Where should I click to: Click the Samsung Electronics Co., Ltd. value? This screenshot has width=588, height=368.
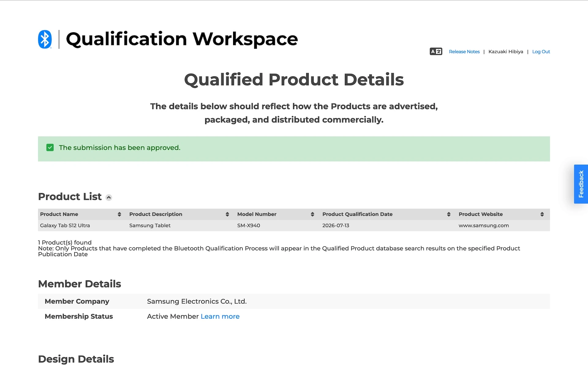pyautogui.click(x=197, y=302)
